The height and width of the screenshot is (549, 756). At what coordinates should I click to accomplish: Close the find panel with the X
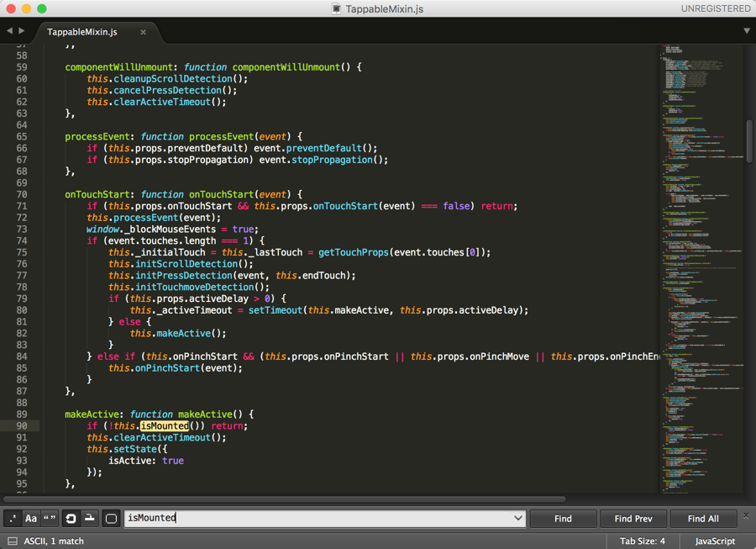pos(744,516)
